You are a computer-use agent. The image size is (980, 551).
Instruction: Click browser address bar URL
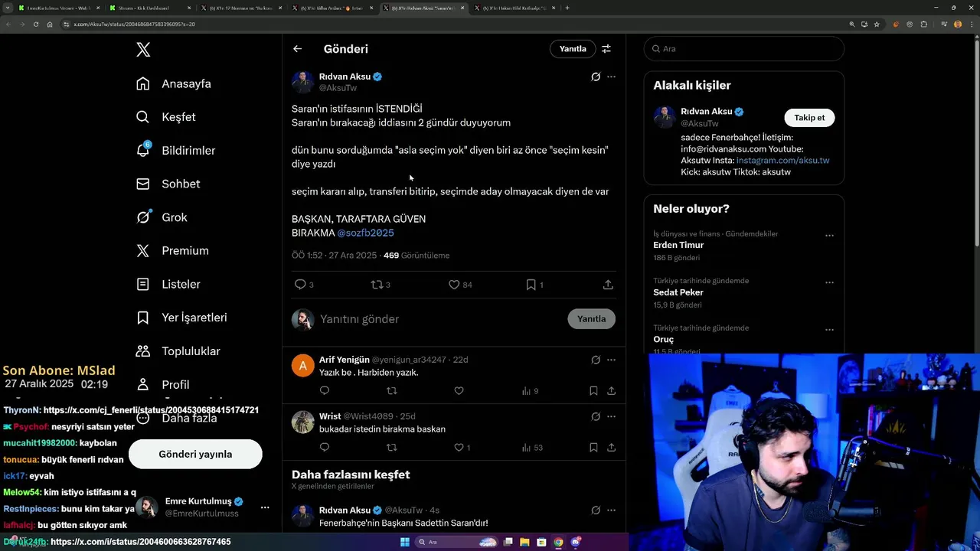[x=134, y=24]
